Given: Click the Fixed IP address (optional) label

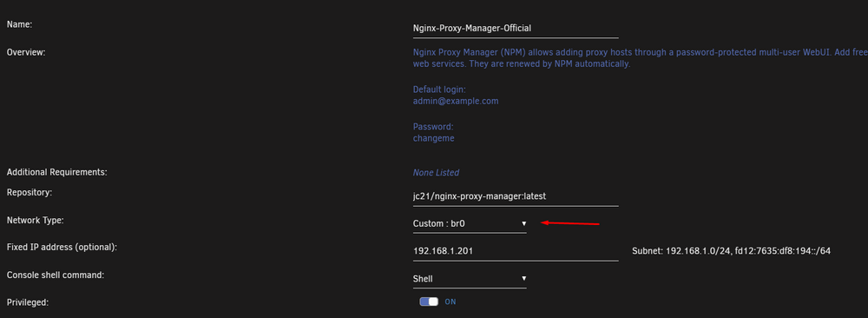Looking at the screenshot, I should point(62,247).
